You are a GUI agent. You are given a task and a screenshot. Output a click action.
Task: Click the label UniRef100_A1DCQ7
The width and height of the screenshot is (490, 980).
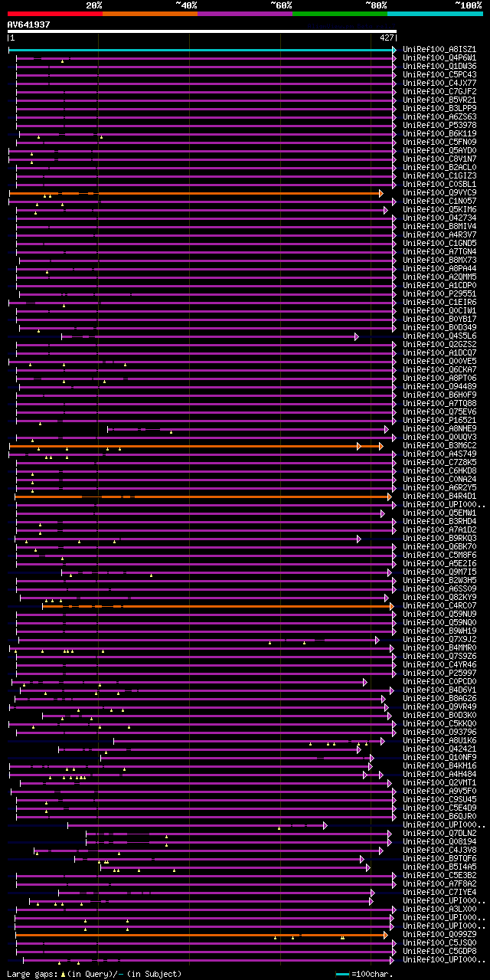439,353
